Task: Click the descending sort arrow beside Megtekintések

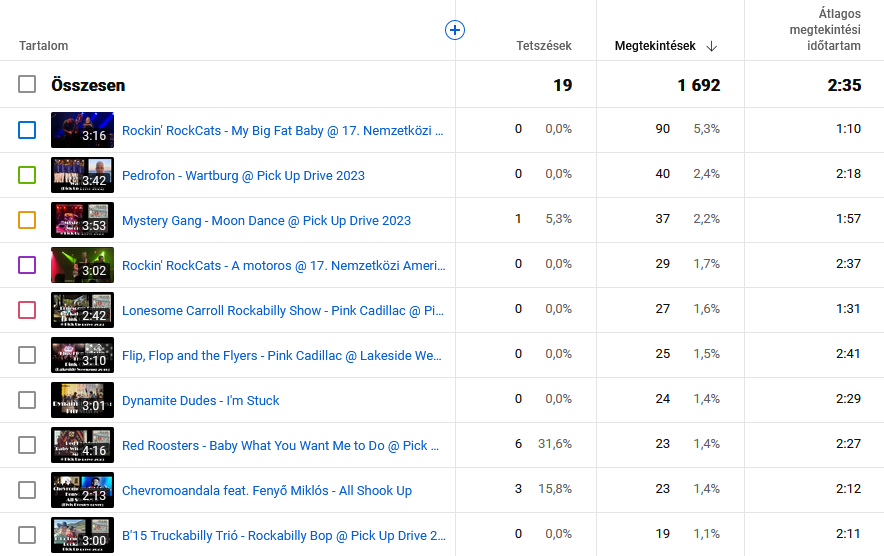Action: (712, 46)
